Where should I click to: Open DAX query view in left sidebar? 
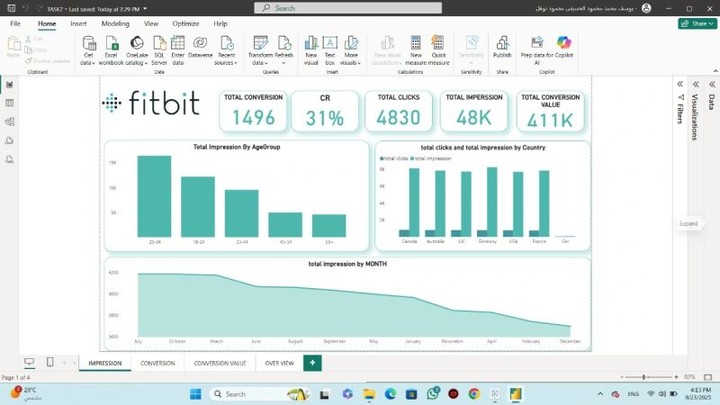(x=10, y=141)
